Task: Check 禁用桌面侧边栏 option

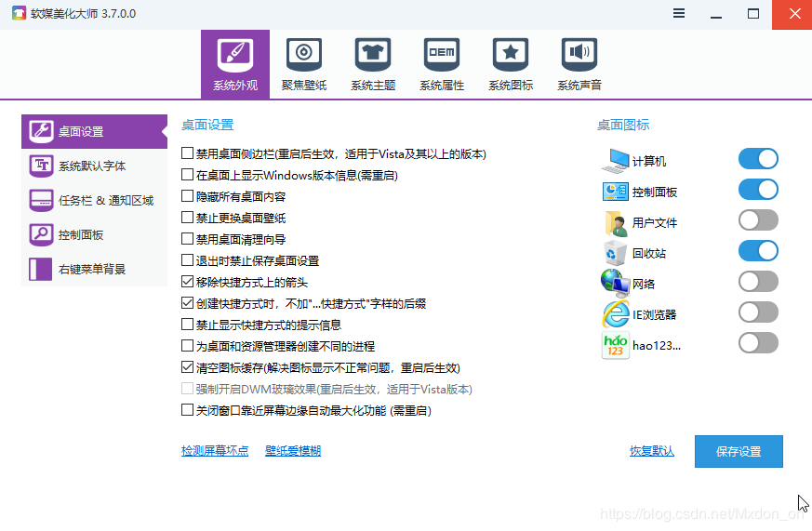Action: click(x=188, y=153)
